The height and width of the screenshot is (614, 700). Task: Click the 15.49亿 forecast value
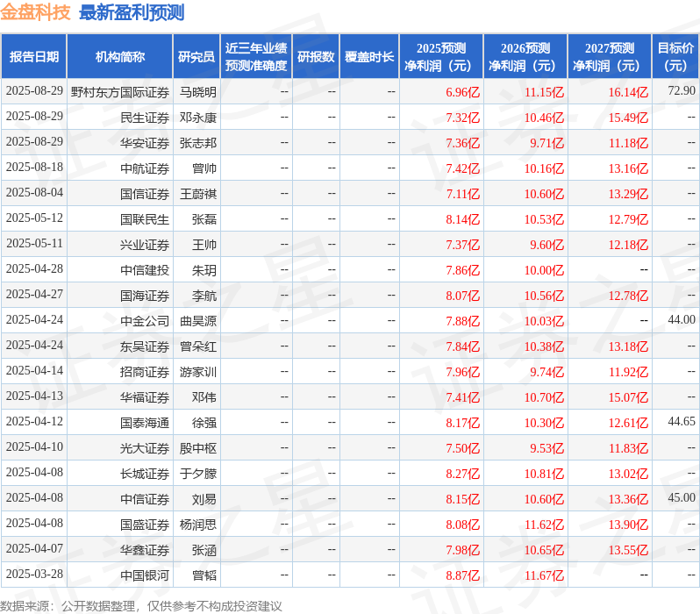point(629,118)
